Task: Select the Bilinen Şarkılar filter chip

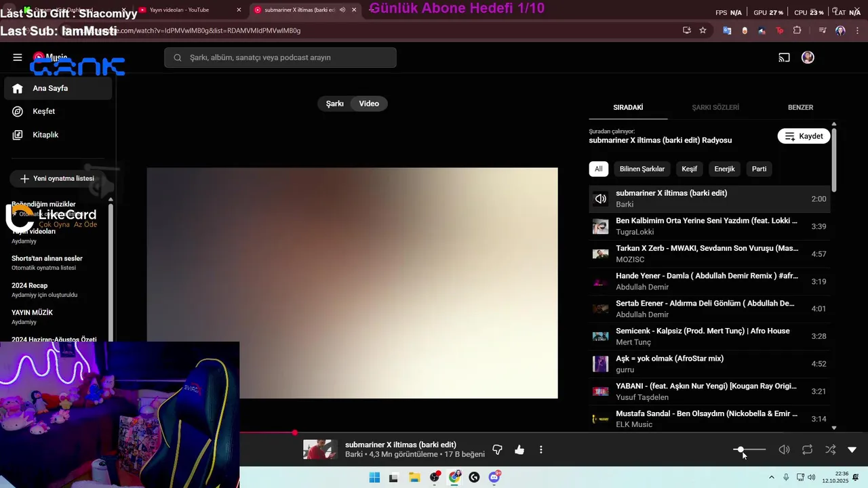Action: coord(642,169)
